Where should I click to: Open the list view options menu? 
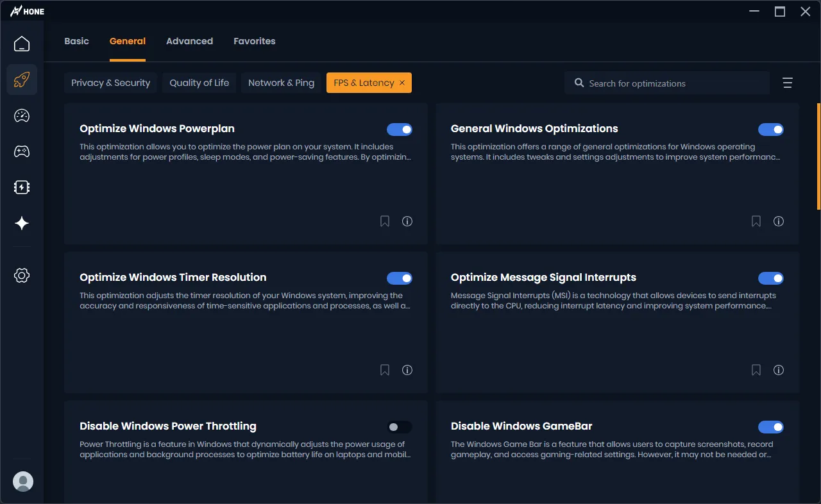click(x=788, y=83)
